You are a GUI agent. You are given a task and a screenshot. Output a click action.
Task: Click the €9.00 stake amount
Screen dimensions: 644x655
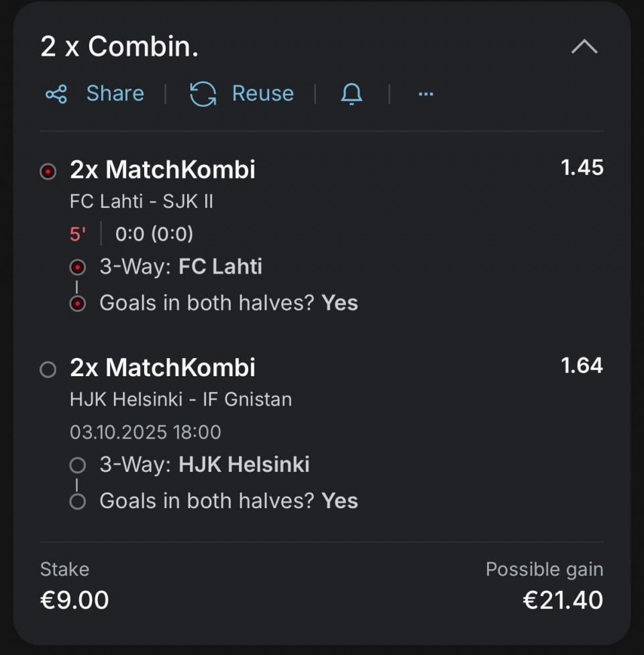point(74,600)
